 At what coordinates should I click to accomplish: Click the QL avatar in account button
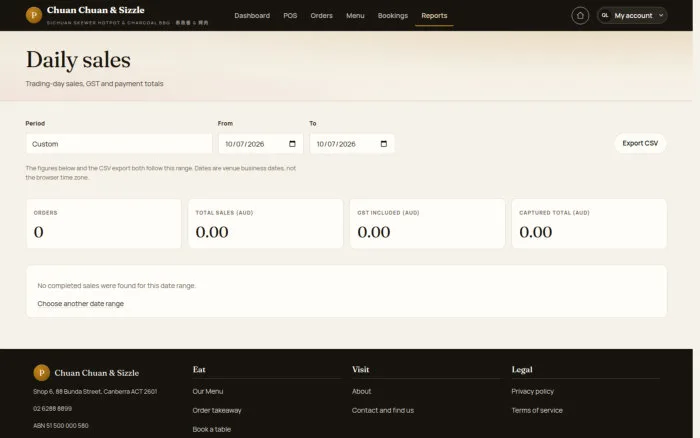tap(605, 15)
